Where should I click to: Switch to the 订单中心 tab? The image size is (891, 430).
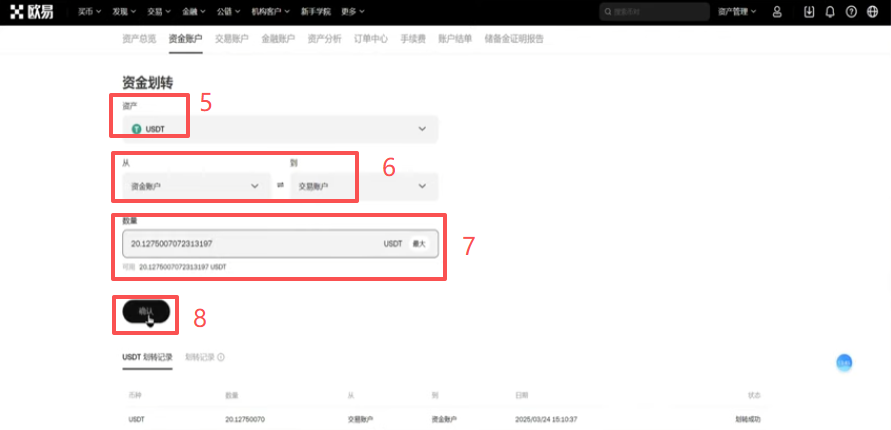pos(371,39)
